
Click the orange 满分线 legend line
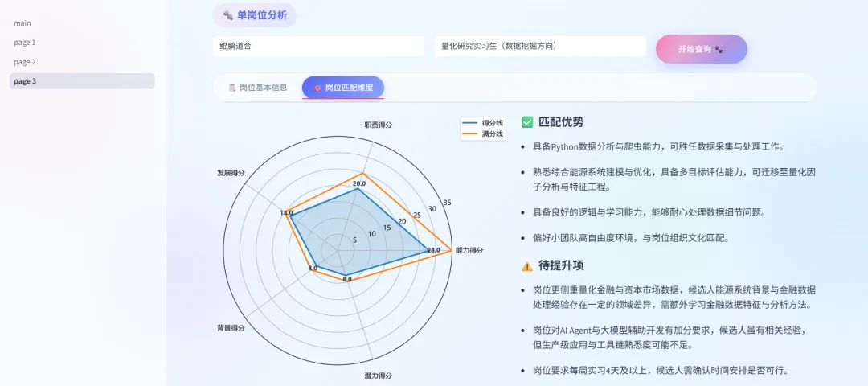(470, 134)
